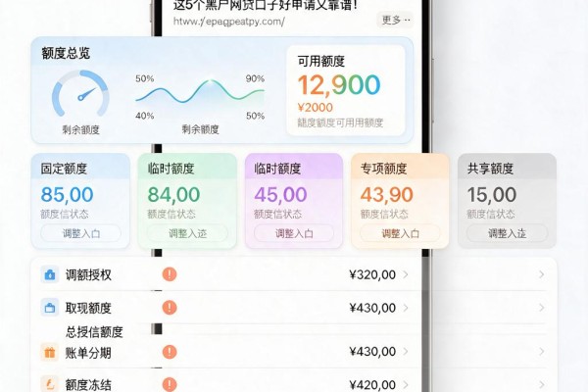
Task: Expand chevron beside ¥320,00
Action: tap(406, 275)
